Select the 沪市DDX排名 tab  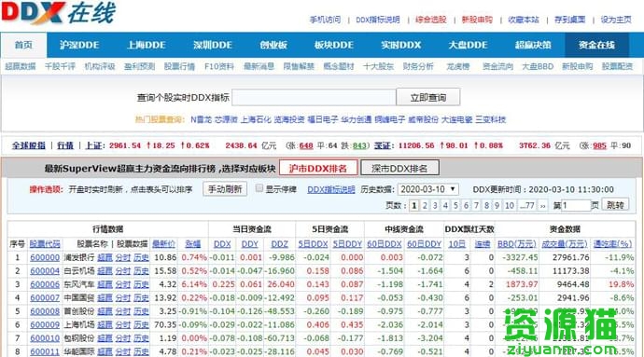(318, 168)
